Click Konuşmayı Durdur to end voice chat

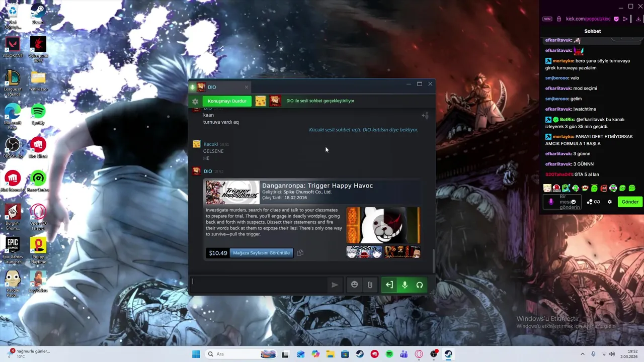pyautogui.click(x=227, y=101)
